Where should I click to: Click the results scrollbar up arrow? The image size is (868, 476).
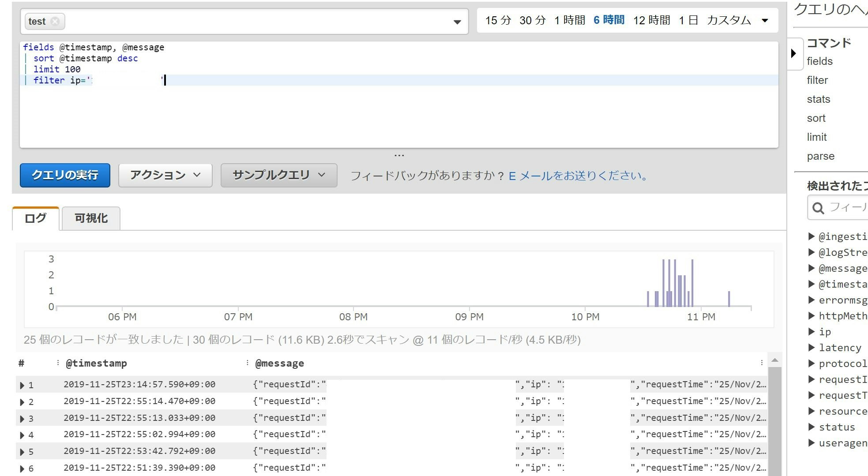[x=774, y=361]
